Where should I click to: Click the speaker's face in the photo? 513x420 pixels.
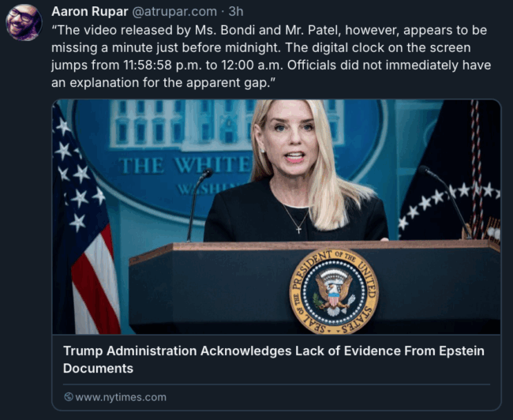coord(290,136)
